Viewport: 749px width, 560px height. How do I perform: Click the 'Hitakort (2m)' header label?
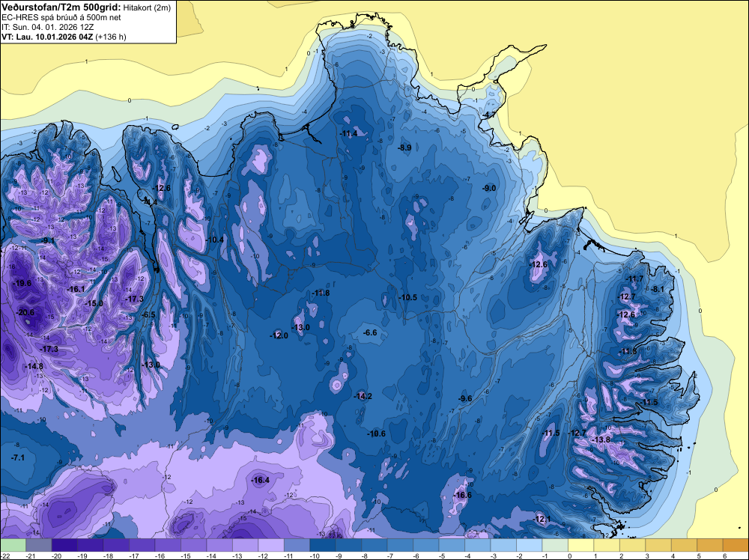click(x=147, y=7)
